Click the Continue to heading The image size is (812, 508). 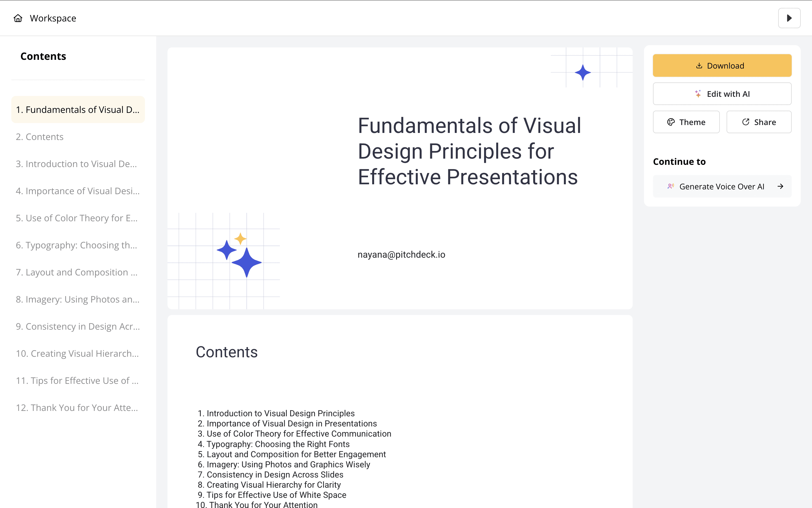[x=679, y=162]
